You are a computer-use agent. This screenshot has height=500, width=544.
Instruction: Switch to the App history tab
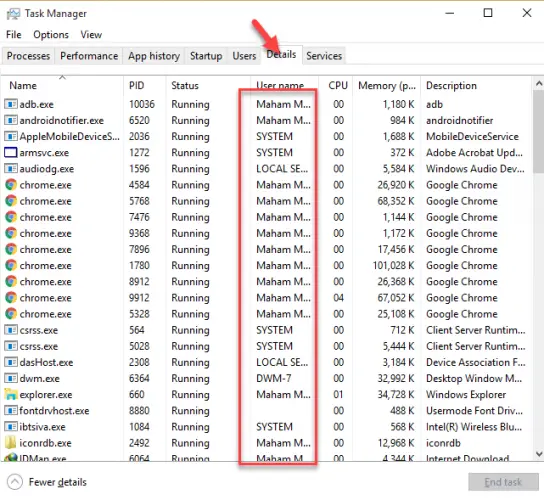pyautogui.click(x=154, y=56)
